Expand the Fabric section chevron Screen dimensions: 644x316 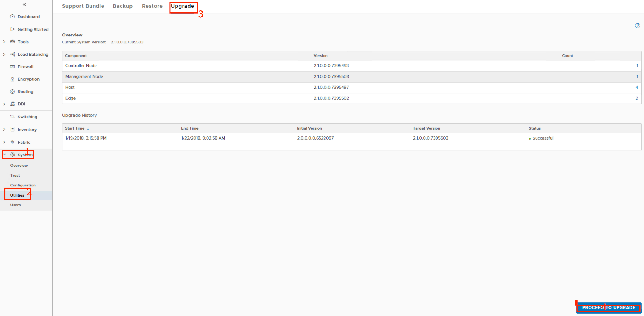click(4, 142)
